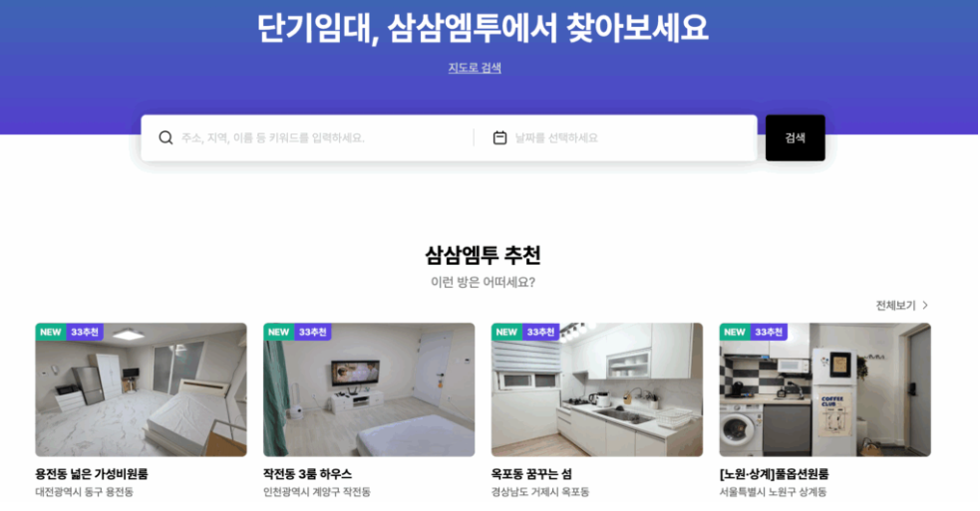This screenshot has width=980, height=511.
Task: Click the 옥포동 꿈꾸는 섬 title link
Action: (532, 474)
